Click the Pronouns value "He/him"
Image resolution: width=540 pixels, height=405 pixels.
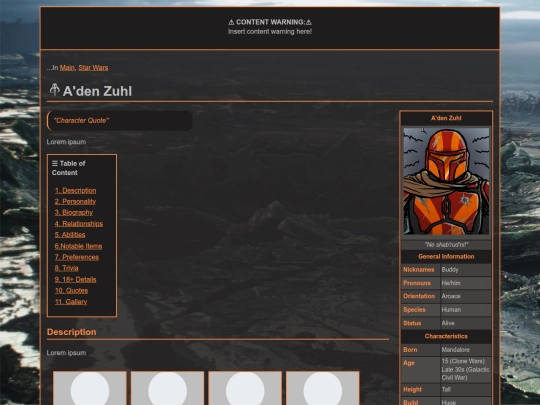[451, 283]
